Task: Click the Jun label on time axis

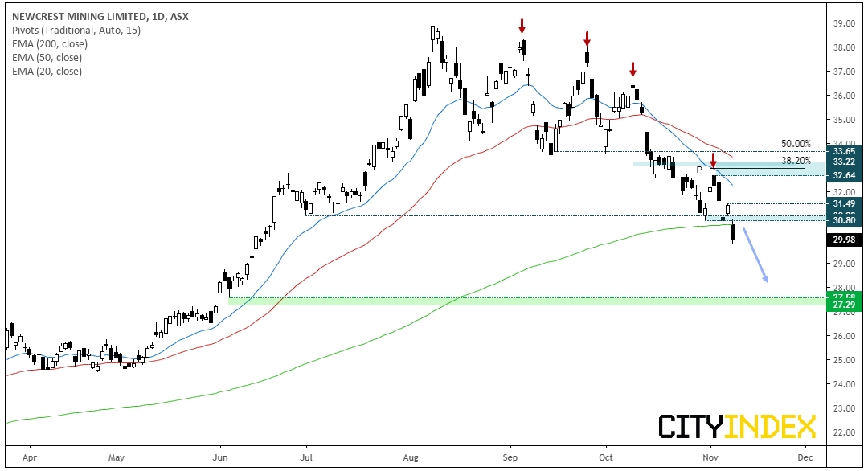Action: [220, 457]
